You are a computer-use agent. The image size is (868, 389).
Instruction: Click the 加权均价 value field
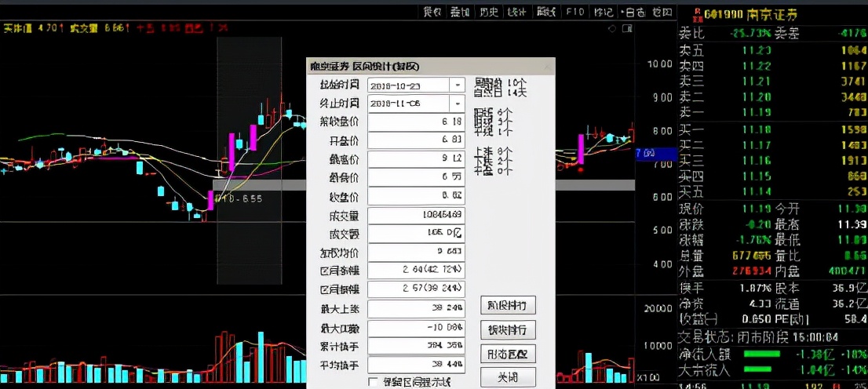click(x=416, y=253)
